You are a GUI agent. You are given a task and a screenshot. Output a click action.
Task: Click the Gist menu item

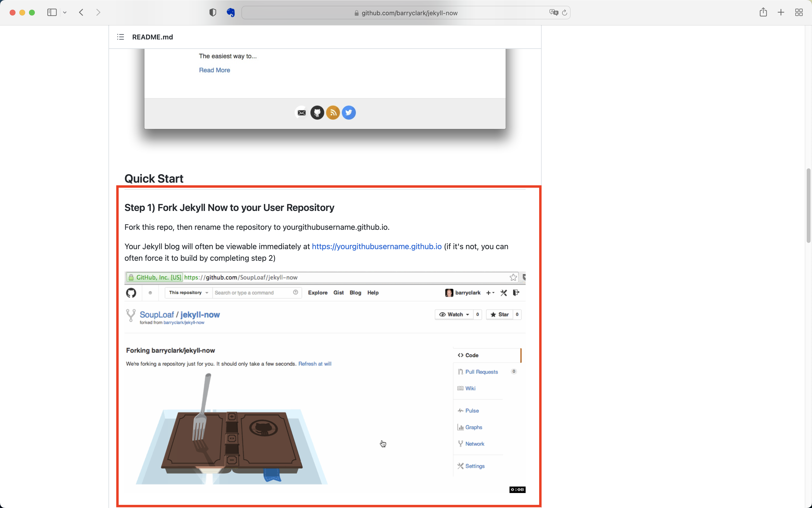[x=338, y=293]
